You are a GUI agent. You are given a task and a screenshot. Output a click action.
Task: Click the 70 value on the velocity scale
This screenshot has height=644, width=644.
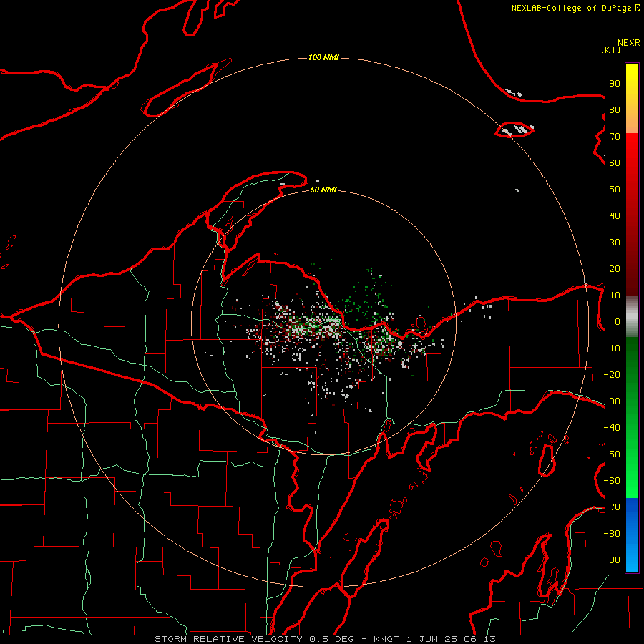pos(615,137)
